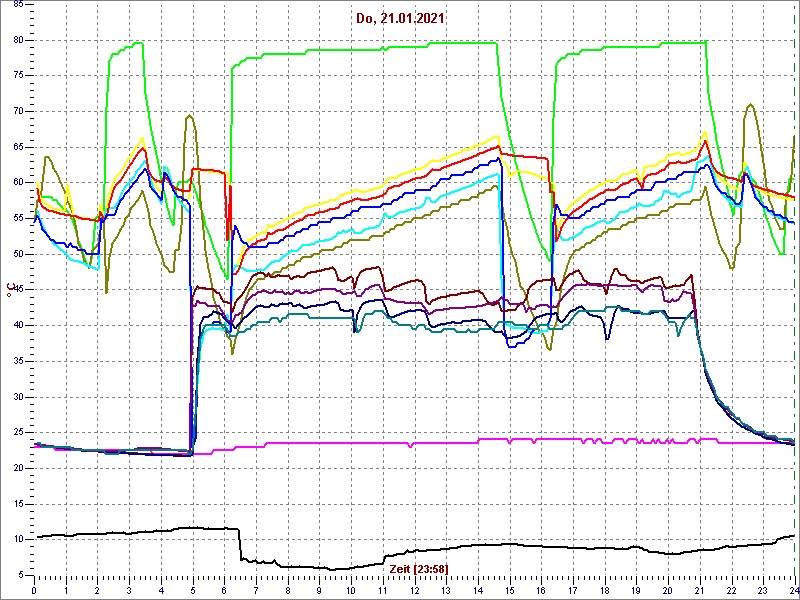Click the dashed green cursor line at right edge

794,300
